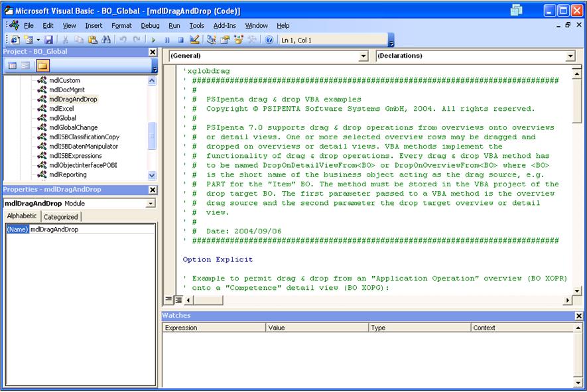Click the Redo arrow icon
Viewport: 587px width, 392px height.
pos(137,40)
